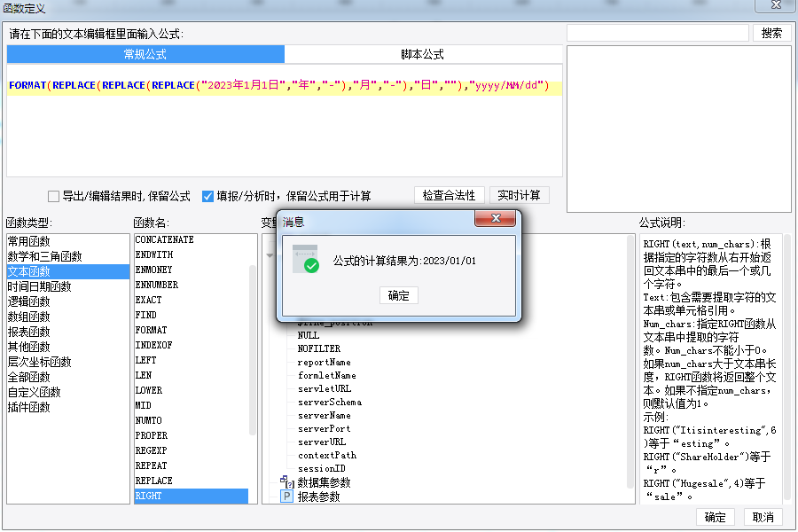The height and width of the screenshot is (532, 798).
Task: Cancel the dialog with 取消
Action: pyautogui.click(x=763, y=517)
